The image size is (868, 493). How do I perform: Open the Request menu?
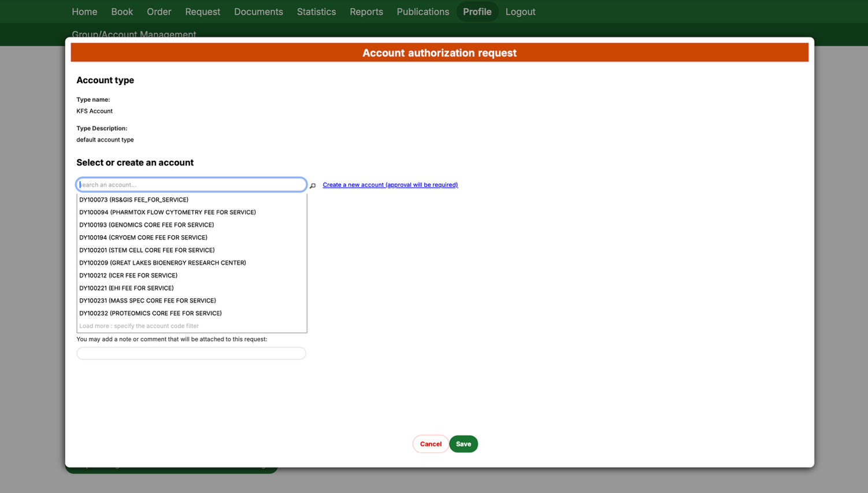pos(203,12)
